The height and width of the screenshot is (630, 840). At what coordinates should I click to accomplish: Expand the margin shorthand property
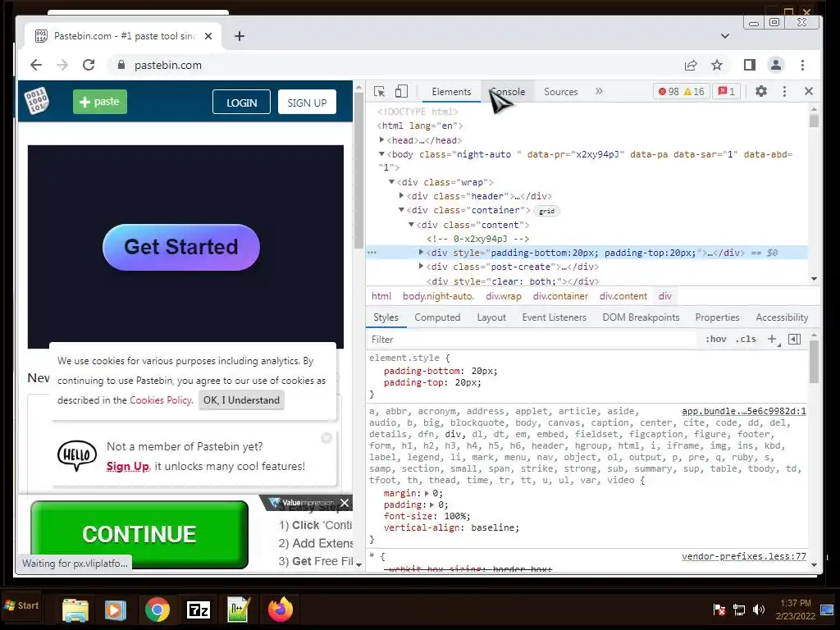click(427, 493)
